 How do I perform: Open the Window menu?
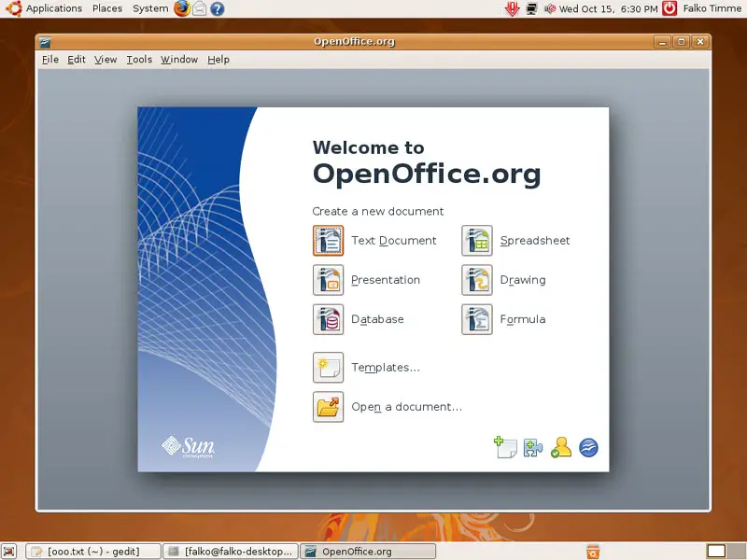click(179, 60)
